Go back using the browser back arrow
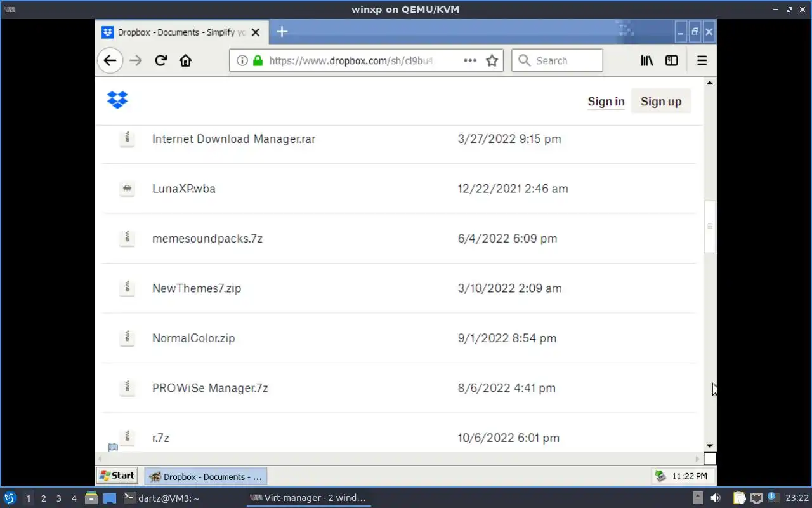Viewport: 812px width, 508px height. pos(110,60)
